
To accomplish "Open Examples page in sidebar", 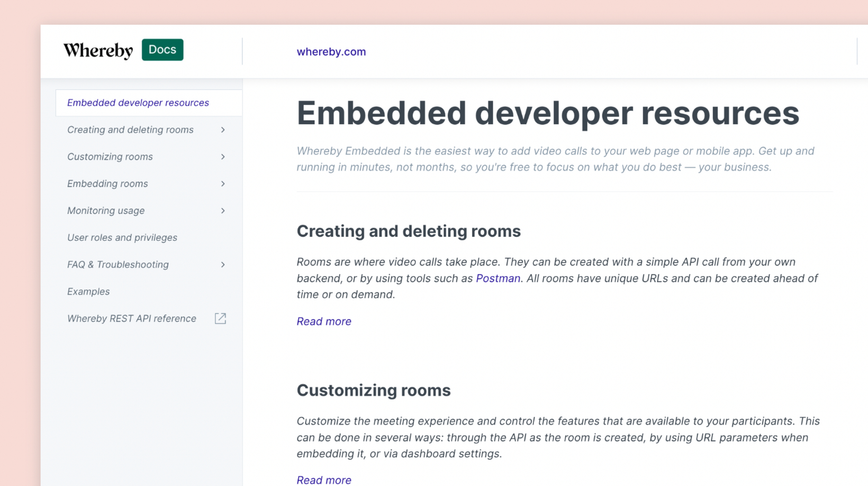I will 88,291.
